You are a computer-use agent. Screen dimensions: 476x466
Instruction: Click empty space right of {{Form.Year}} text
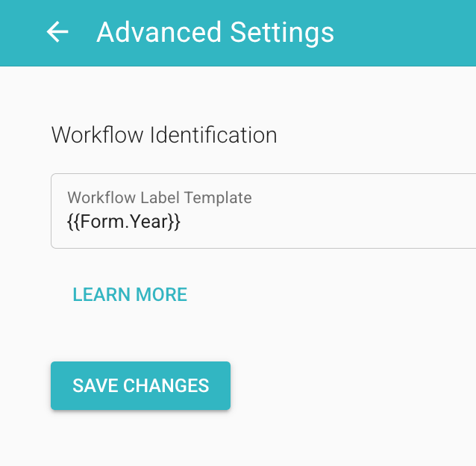328,222
